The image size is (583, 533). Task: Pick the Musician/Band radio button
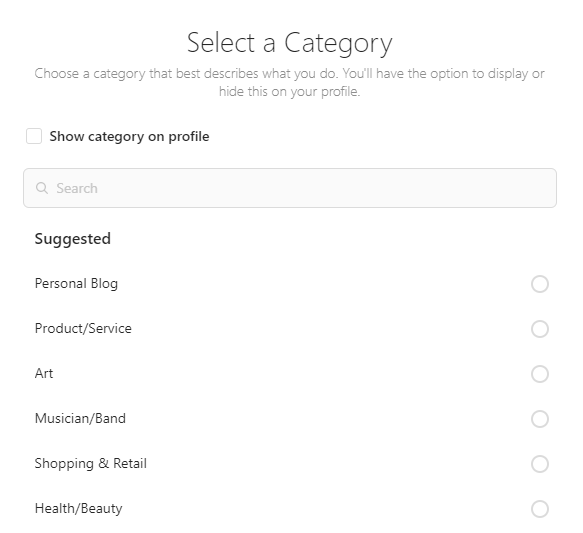coord(540,419)
